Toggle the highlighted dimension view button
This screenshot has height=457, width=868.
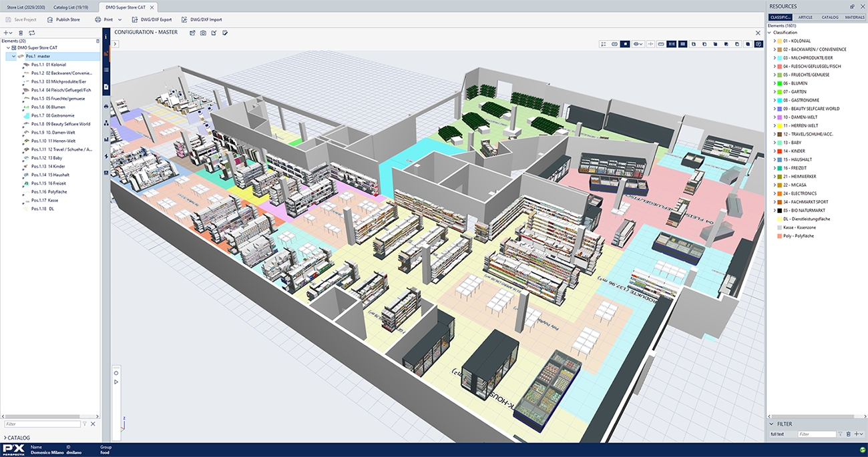672,44
